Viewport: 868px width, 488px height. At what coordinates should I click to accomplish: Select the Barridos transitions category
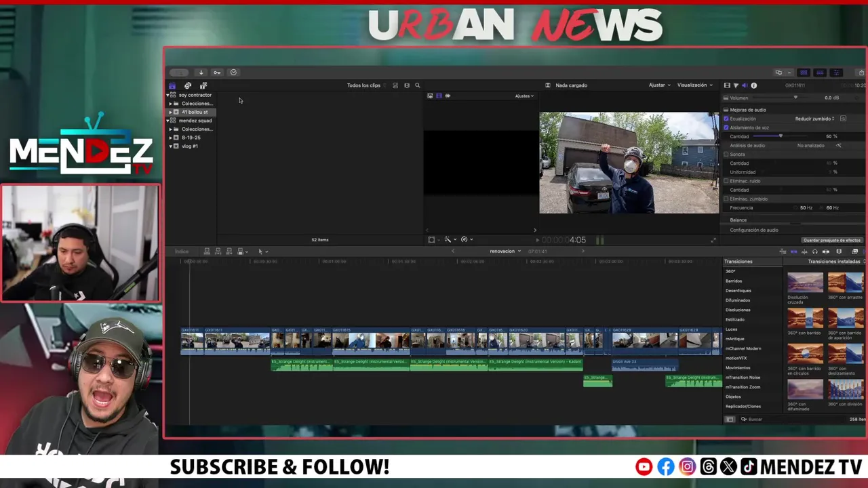coord(734,281)
